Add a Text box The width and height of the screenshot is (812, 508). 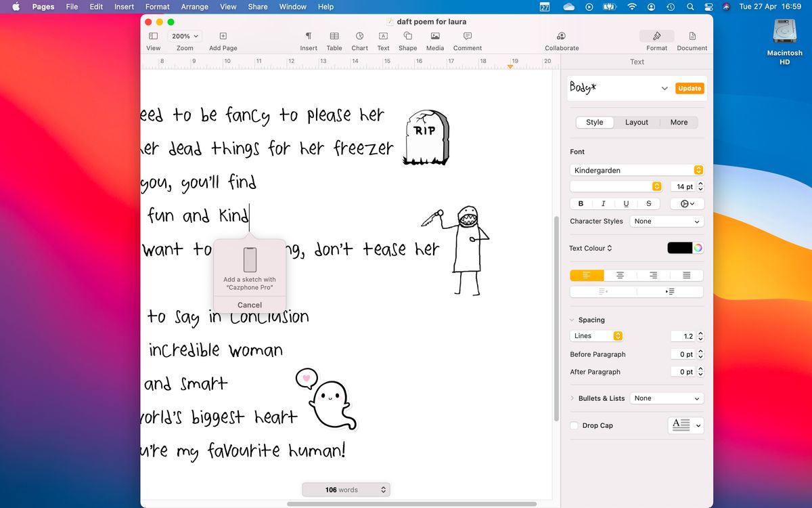[x=383, y=39]
